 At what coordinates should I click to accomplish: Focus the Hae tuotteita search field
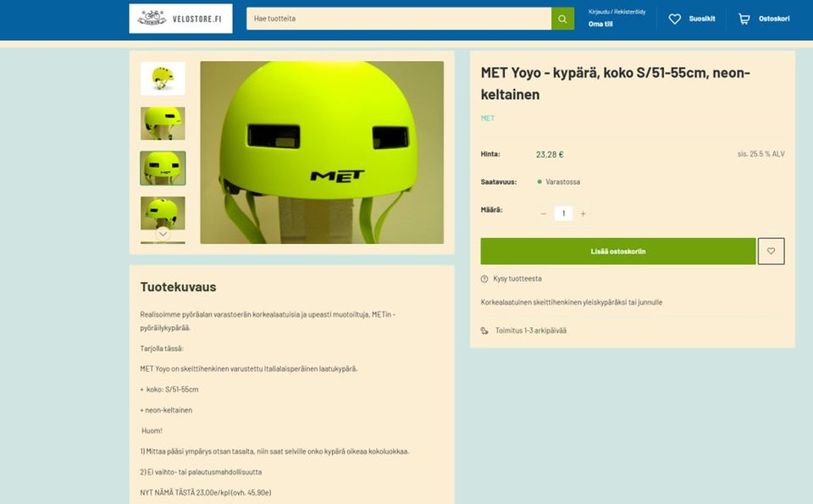point(399,19)
